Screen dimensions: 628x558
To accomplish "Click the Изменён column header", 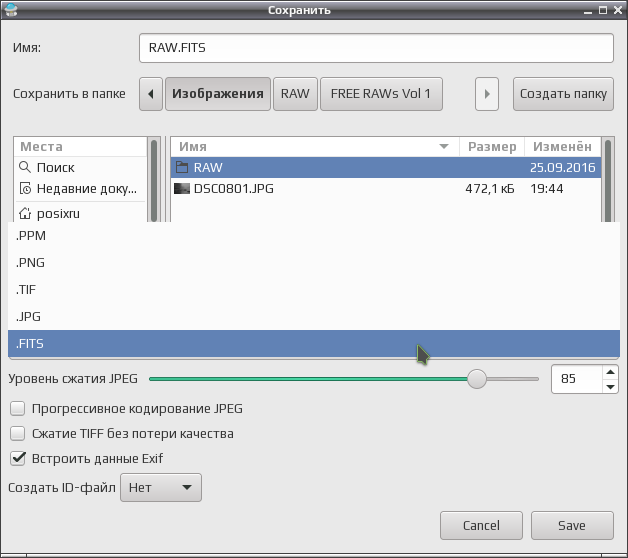I will point(562,147).
